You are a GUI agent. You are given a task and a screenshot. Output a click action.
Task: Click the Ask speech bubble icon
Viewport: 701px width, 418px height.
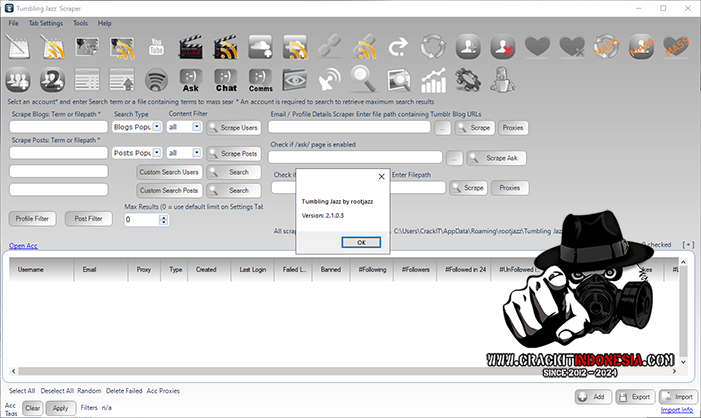coord(191,80)
